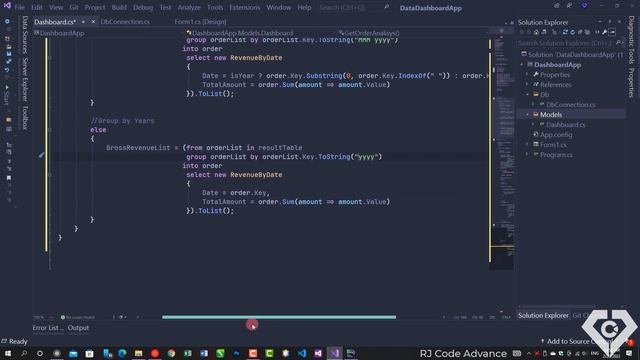Open the View menu
This screenshot has width=640, height=360.
(56, 7)
